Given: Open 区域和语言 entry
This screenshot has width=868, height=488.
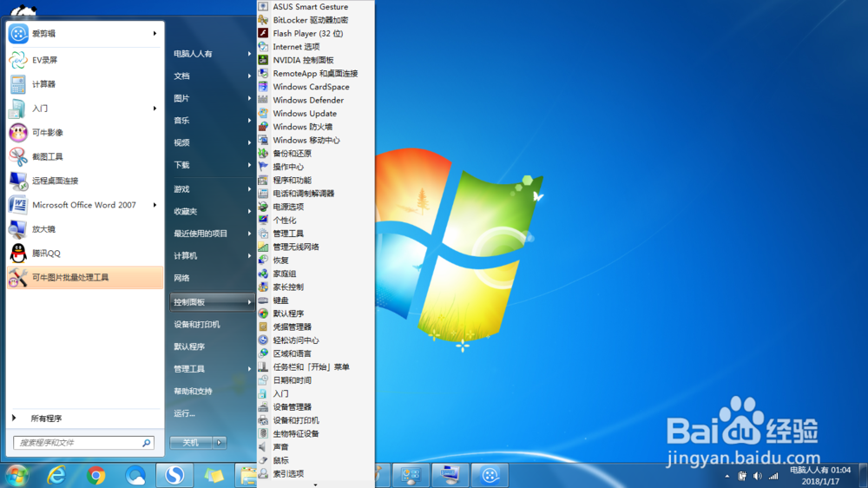Looking at the screenshot, I should (316, 353).
